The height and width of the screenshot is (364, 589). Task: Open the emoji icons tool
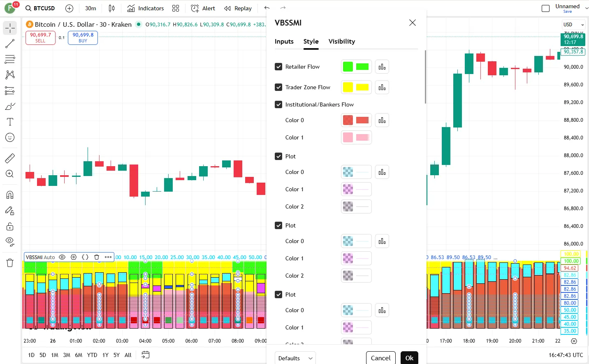click(x=10, y=137)
